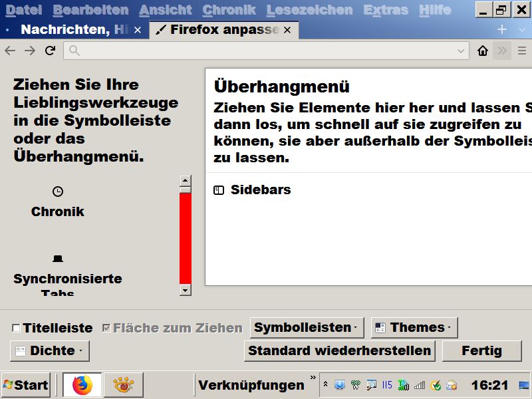Open the Extras menu

(386, 10)
